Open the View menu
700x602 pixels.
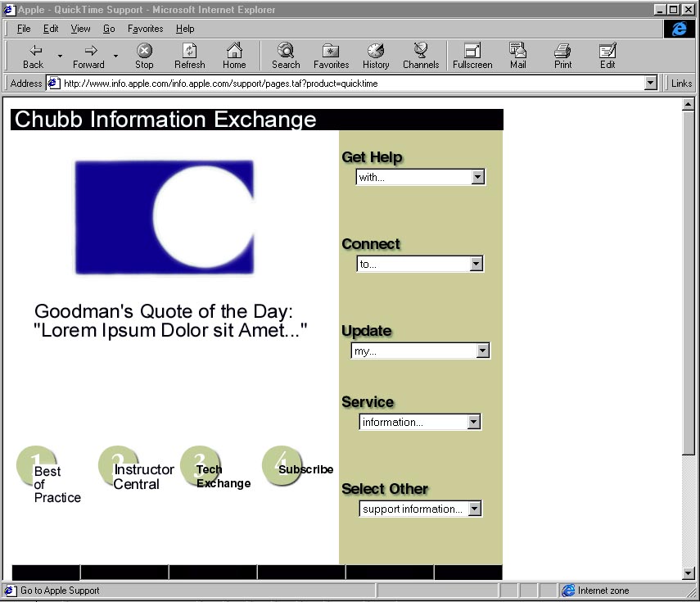[x=80, y=29]
